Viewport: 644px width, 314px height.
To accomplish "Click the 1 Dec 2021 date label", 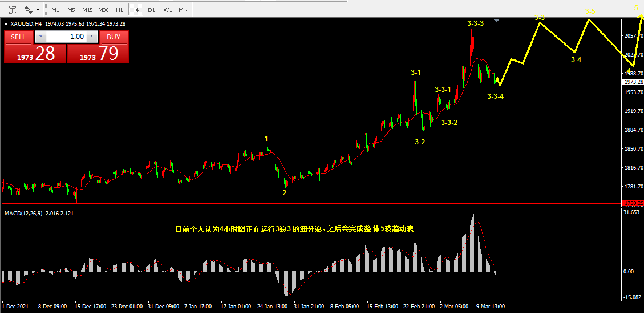I will 15,307.
